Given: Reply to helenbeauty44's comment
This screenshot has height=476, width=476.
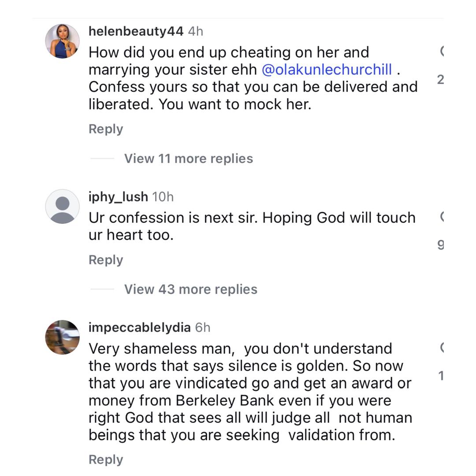Looking at the screenshot, I should (106, 129).
